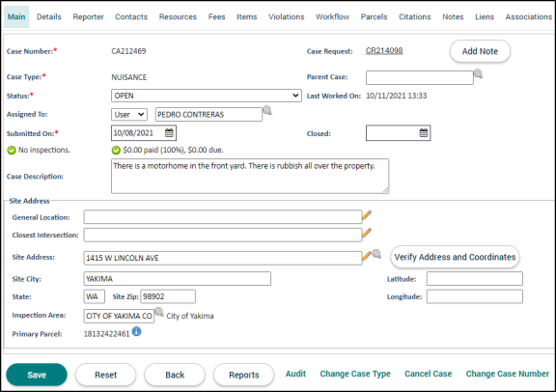Click the Reports button
Image resolution: width=556 pixels, height=392 pixels.
click(244, 375)
